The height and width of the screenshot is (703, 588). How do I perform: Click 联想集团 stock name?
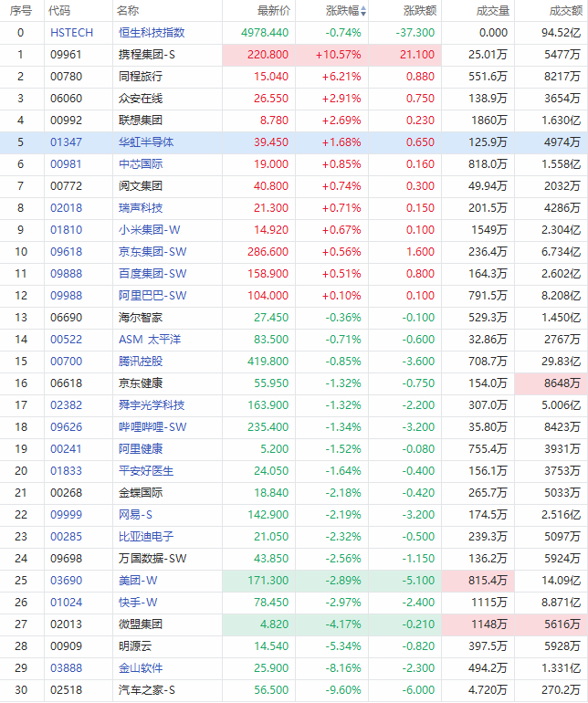coord(141,121)
